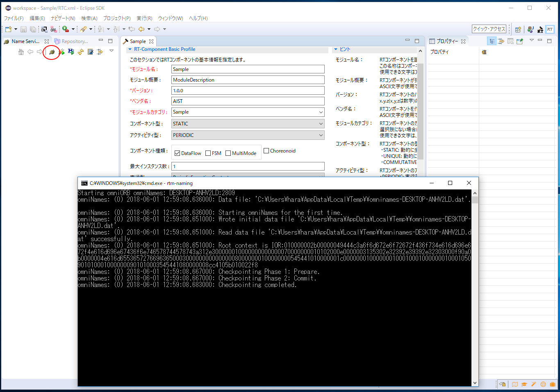The width and height of the screenshot is (560, 392).
Task: Open the プロジェクト(P) menu
Action: coord(117,18)
